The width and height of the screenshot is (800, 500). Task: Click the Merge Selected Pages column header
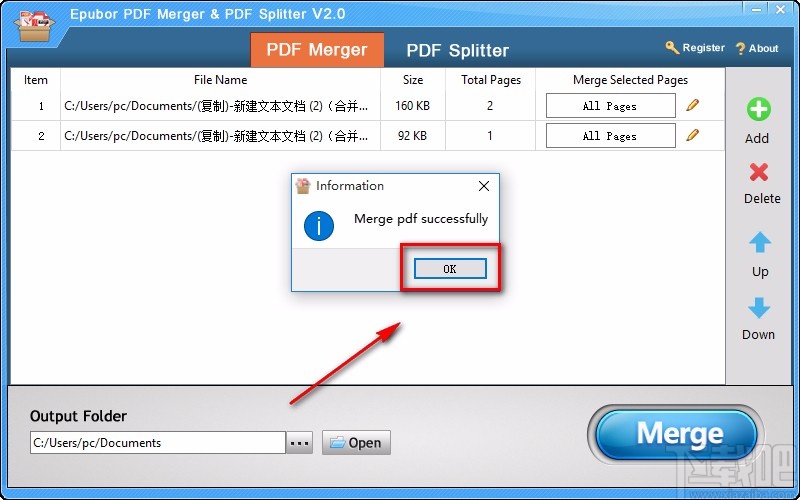pos(630,80)
